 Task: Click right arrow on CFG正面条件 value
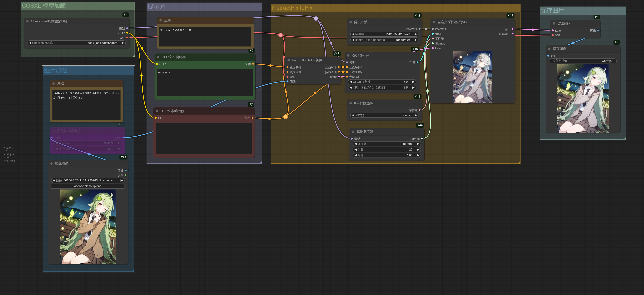point(413,82)
